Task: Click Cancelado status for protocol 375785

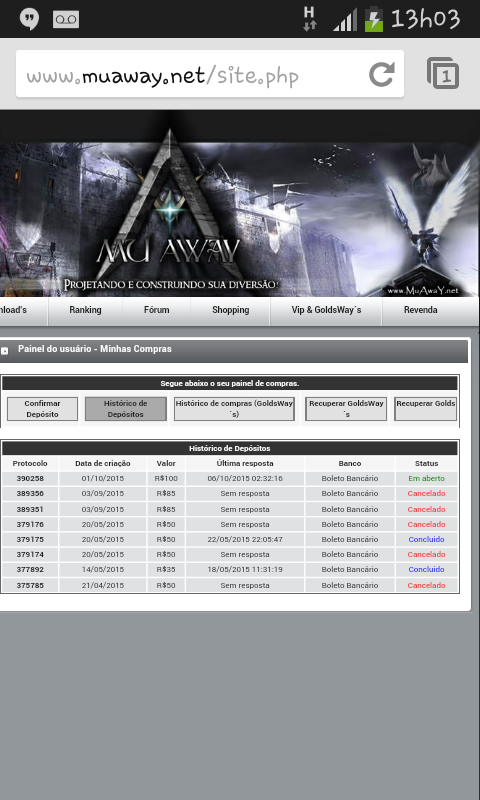Action: pos(426,585)
